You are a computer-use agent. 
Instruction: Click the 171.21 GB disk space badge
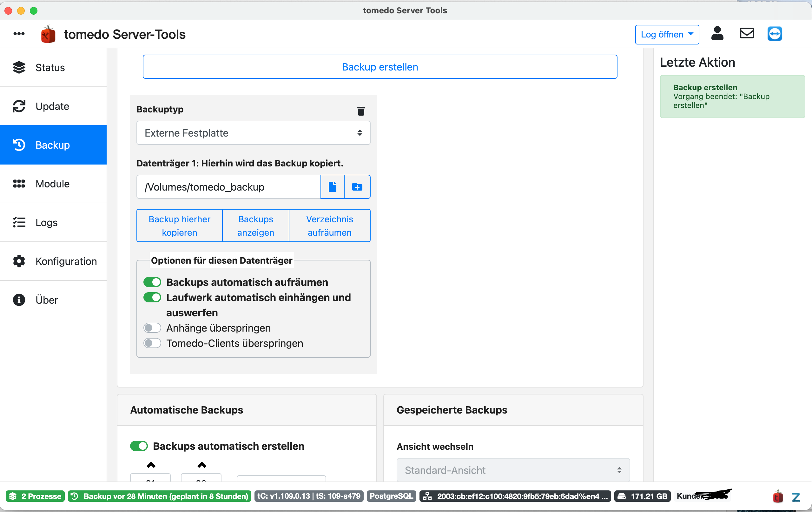pyautogui.click(x=642, y=496)
